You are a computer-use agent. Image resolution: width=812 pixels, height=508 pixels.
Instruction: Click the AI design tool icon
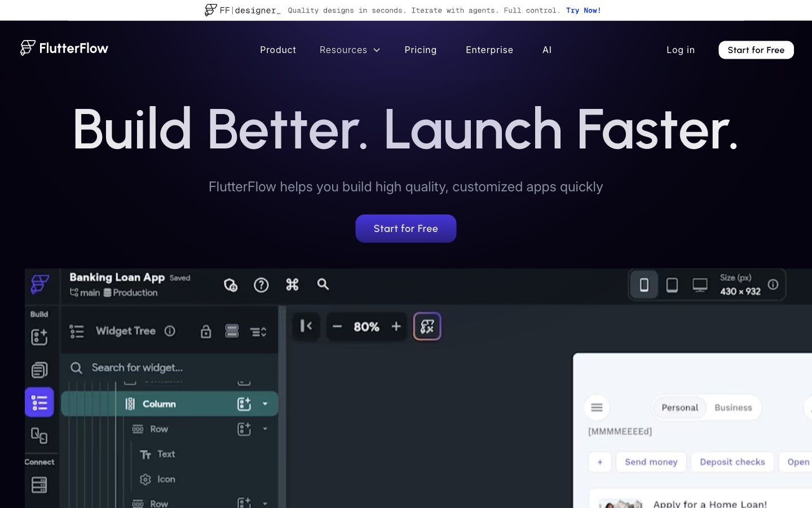[x=427, y=326]
